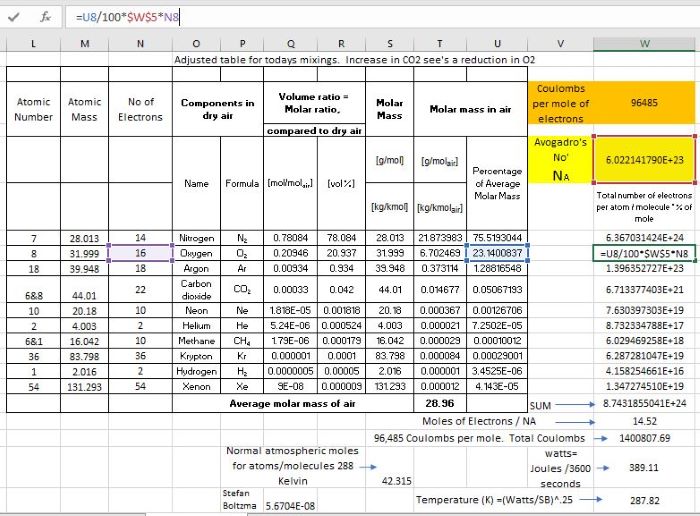Select column T header
This screenshot has width=700, height=516.
[440, 44]
